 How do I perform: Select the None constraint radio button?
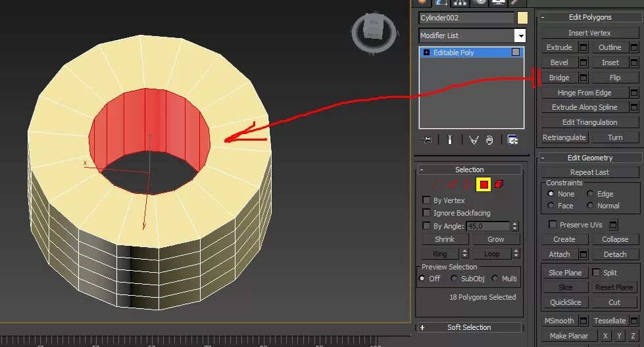coord(551,193)
